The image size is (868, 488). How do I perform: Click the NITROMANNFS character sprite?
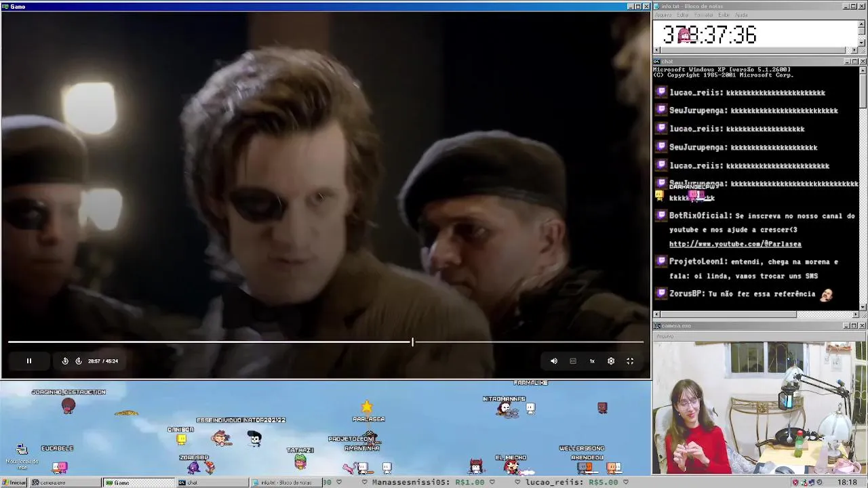[504, 409]
